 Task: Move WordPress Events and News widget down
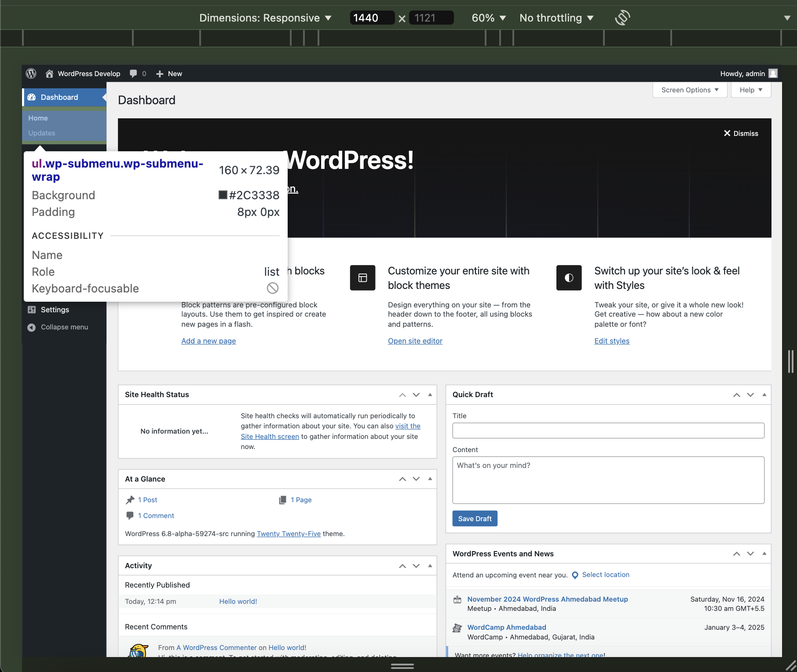750,554
